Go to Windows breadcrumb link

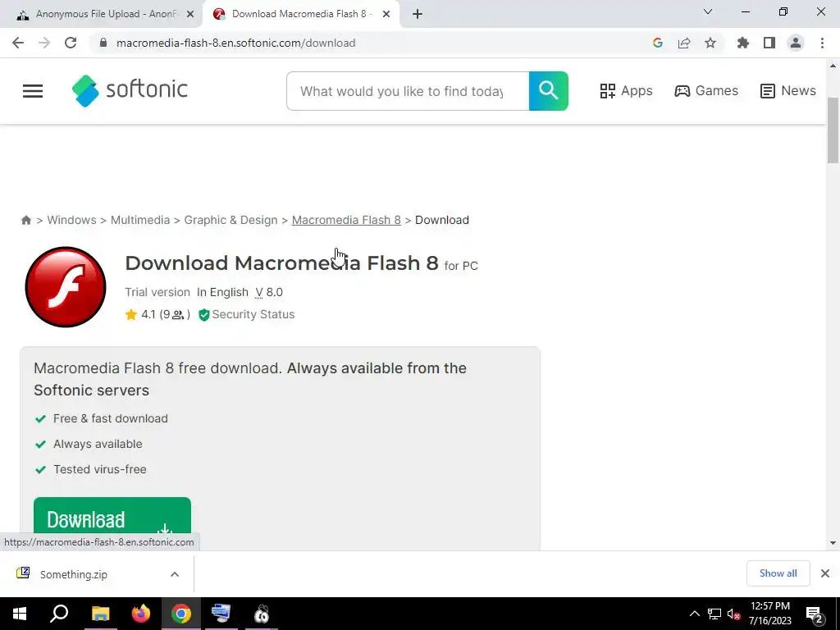coord(72,220)
